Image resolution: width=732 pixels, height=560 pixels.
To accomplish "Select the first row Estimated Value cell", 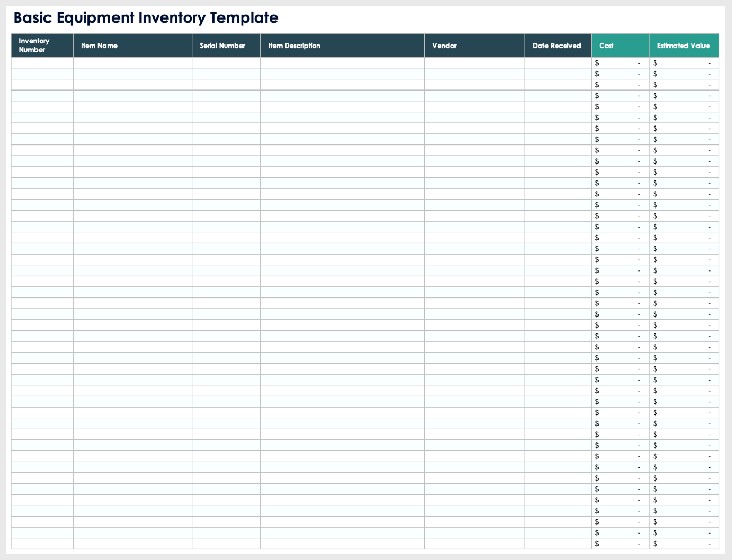I will (x=684, y=63).
